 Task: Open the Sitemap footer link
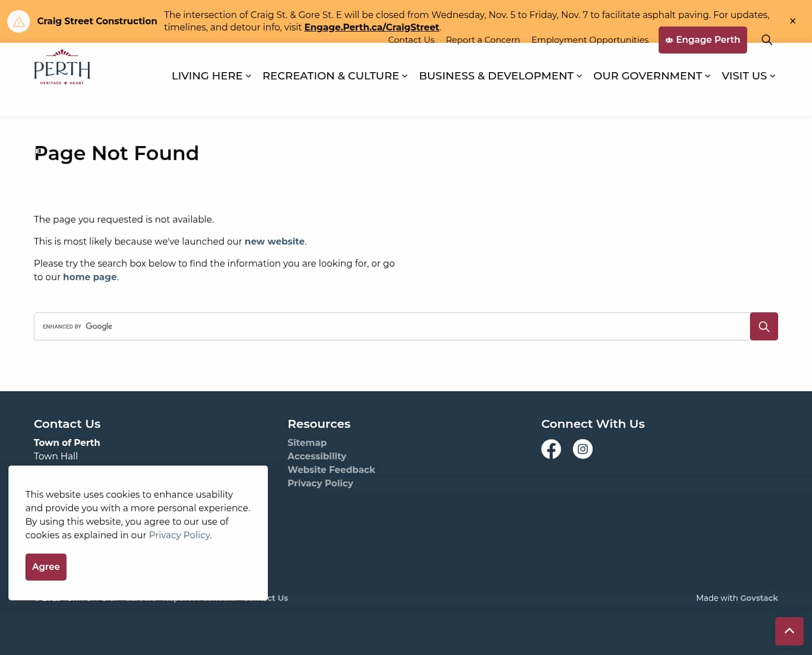point(307,442)
